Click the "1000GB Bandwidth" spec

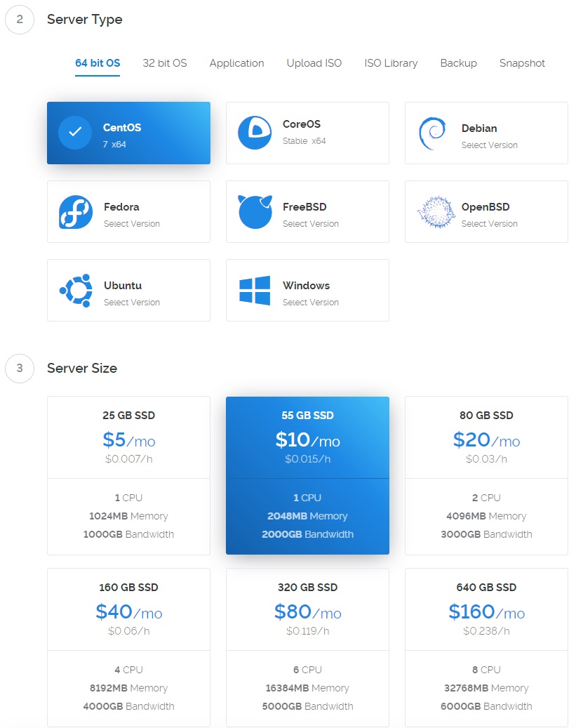tap(128, 534)
